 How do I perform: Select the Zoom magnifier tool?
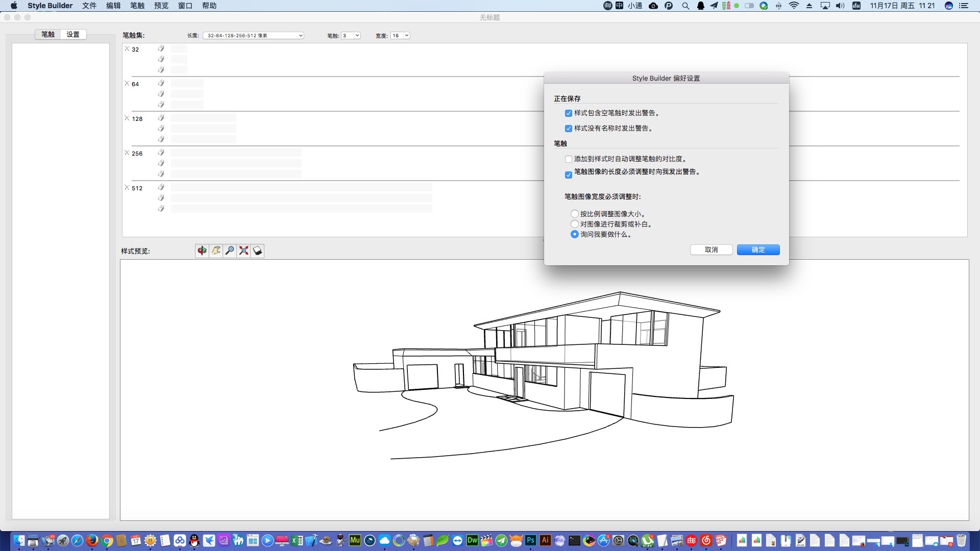[230, 251]
